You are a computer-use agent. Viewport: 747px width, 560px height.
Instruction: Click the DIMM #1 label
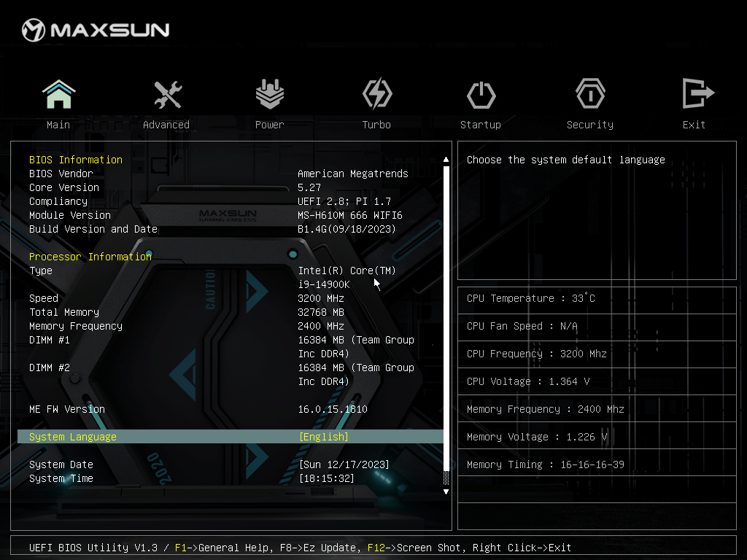coord(50,340)
